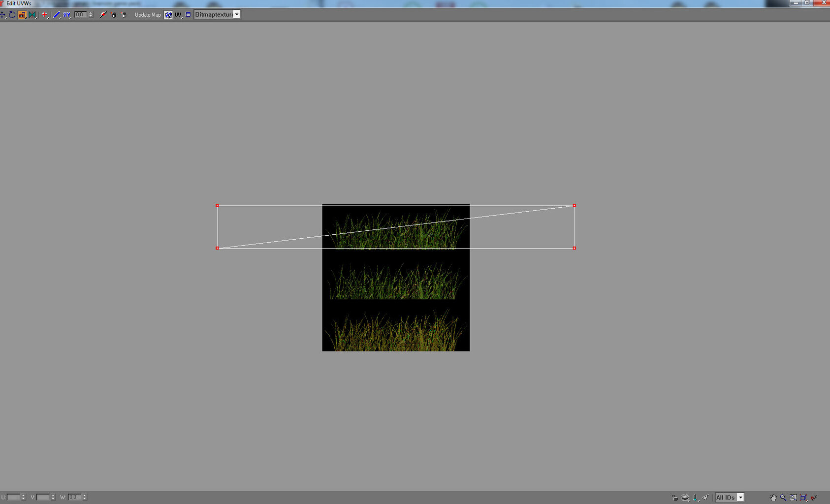Select the Scale tool (highlighted orange)
Viewport: 830px width, 504px height.
tap(22, 15)
